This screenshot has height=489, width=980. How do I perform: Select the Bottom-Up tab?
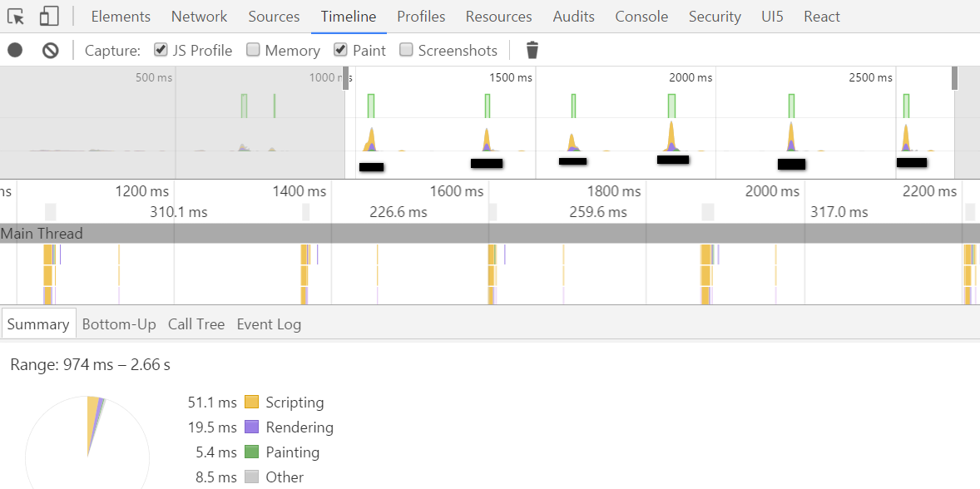119,324
